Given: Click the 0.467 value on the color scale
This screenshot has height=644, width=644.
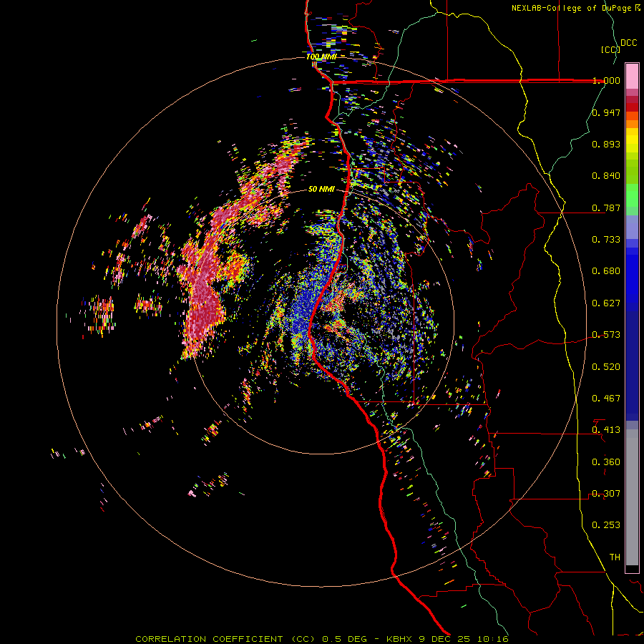Looking at the screenshot, I should point(606,399).
